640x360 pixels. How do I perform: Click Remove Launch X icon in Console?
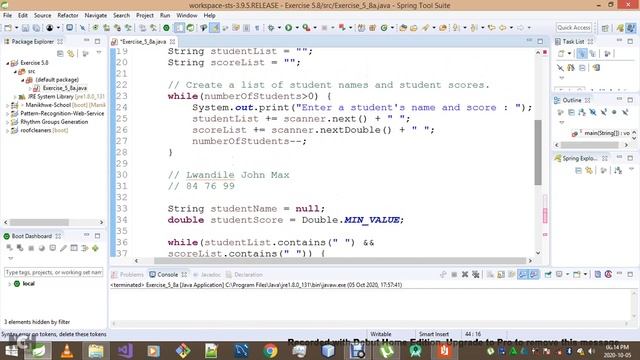(464, 275)
